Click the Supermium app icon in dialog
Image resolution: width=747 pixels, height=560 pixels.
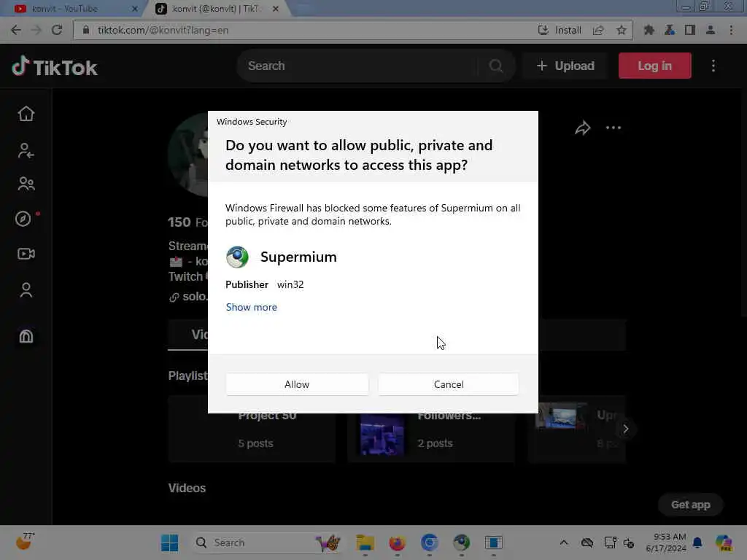coord(237,257)
